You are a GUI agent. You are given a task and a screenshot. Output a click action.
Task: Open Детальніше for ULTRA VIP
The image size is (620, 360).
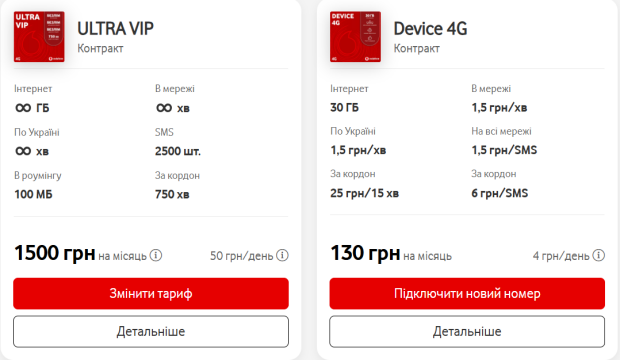pyautogui.click(x=151, y=332)
